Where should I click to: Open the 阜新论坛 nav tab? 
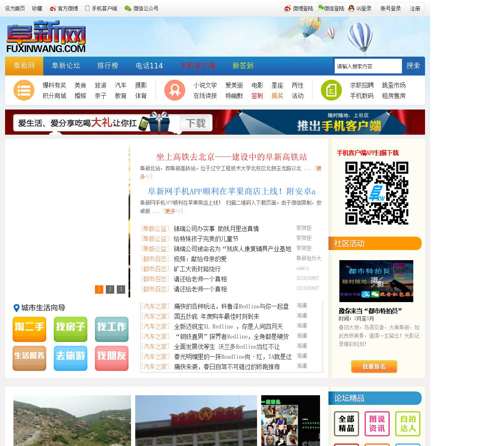pos(66,66)
